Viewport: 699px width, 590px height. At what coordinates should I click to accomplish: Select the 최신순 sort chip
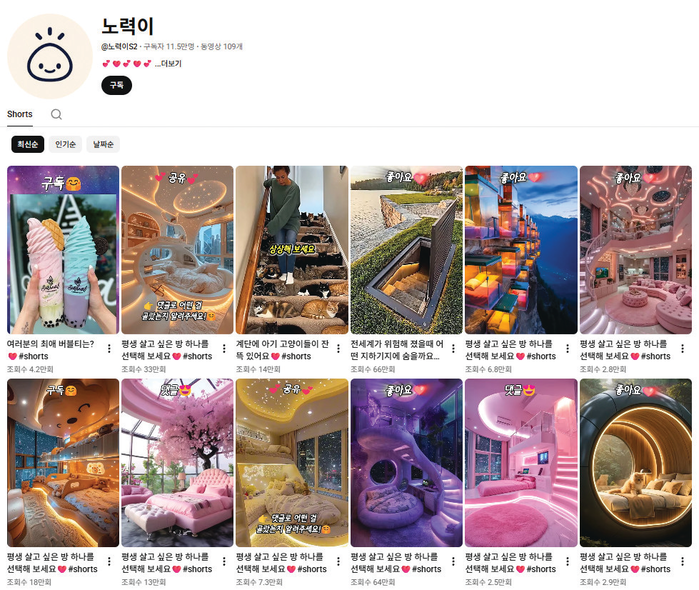(28, 144)
